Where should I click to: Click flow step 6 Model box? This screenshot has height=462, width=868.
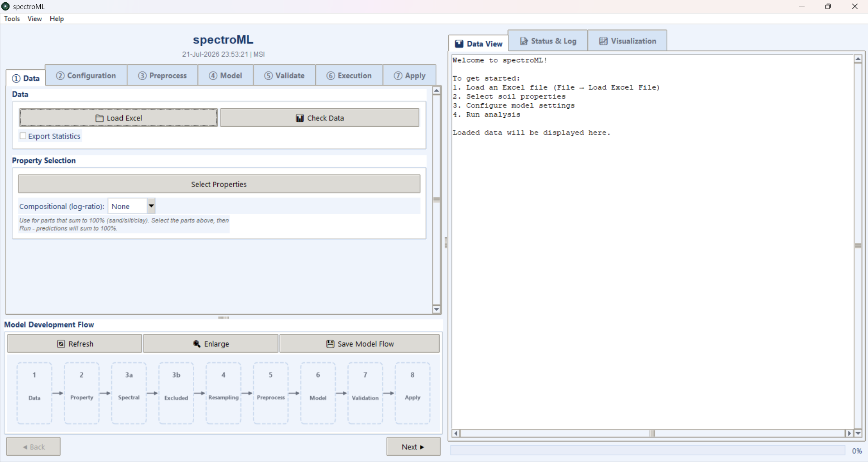(x=318, y=393)
